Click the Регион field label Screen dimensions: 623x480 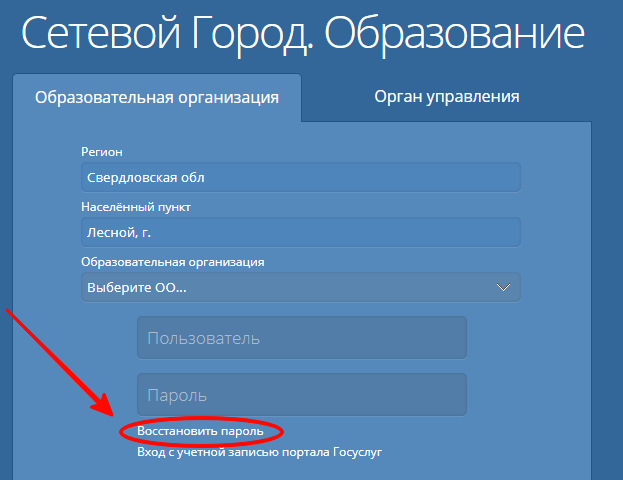point(102,152)
